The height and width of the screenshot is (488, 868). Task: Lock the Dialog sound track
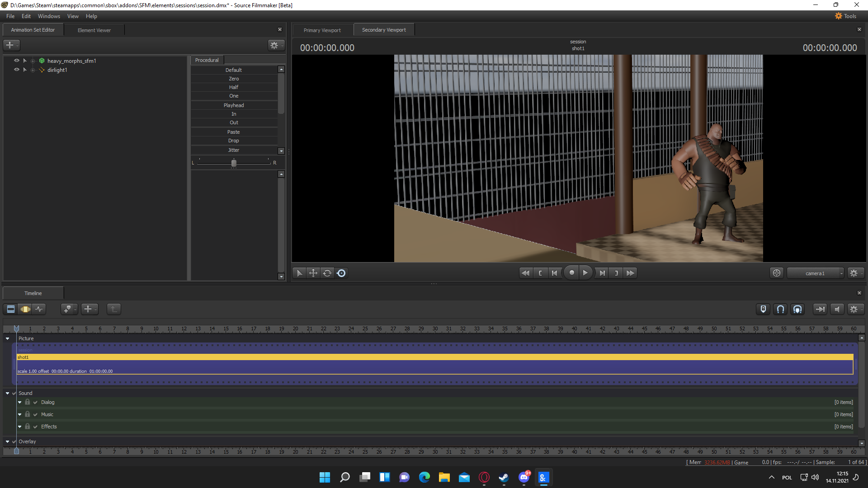coord(27,402)
